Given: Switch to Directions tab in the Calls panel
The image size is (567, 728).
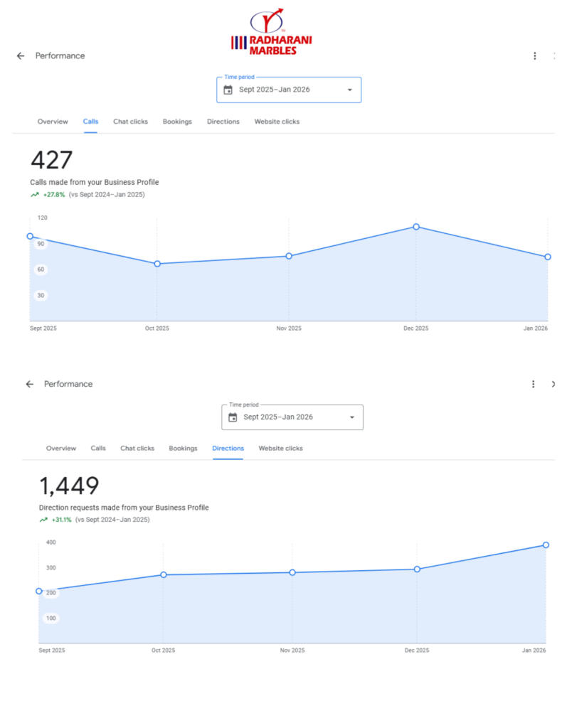Looking at the screenshot, I should click(x=223, y=122).
